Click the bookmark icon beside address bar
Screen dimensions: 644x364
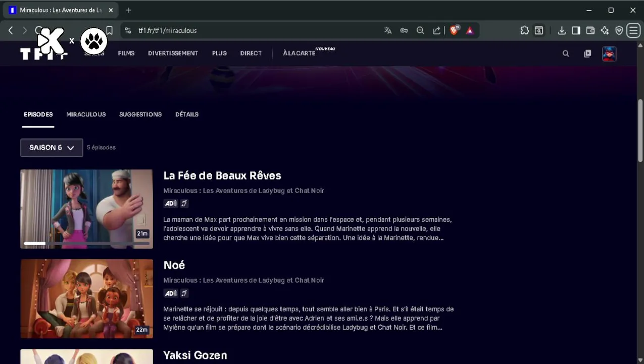click(109, 30)
